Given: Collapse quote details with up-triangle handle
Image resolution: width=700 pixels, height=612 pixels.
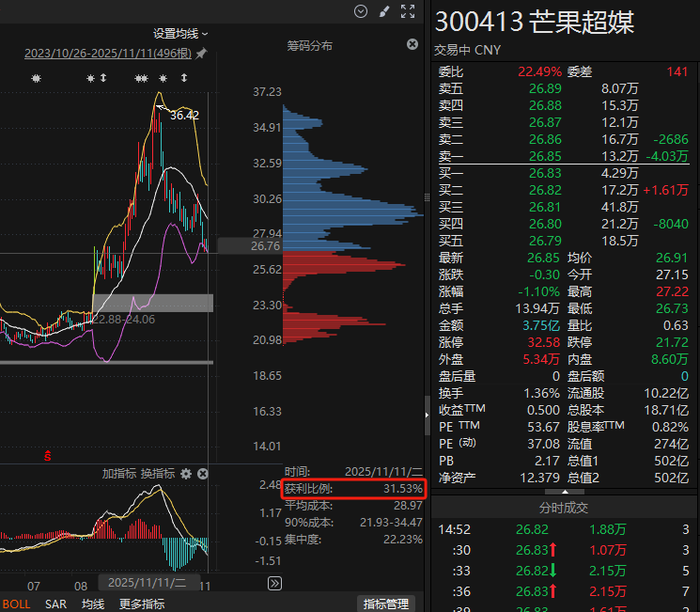Looking at the screenshot, I should (565, 492).
